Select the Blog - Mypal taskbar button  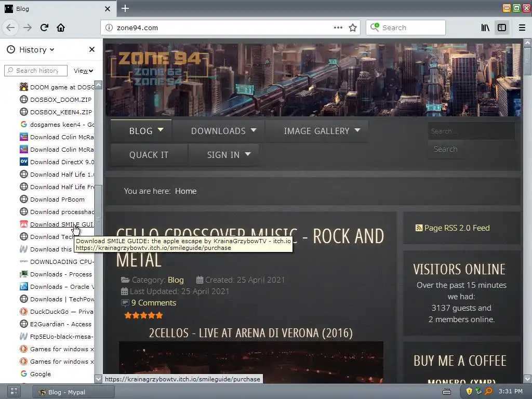(74, 392)
